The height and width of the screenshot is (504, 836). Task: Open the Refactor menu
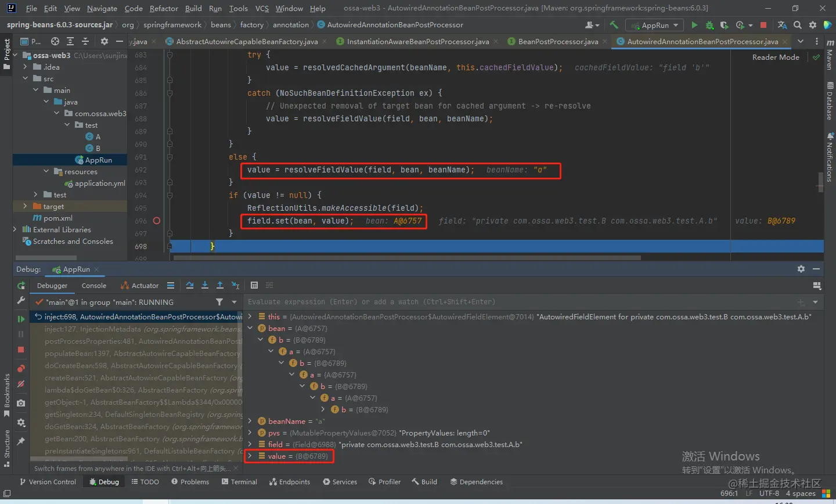point(164,8)
